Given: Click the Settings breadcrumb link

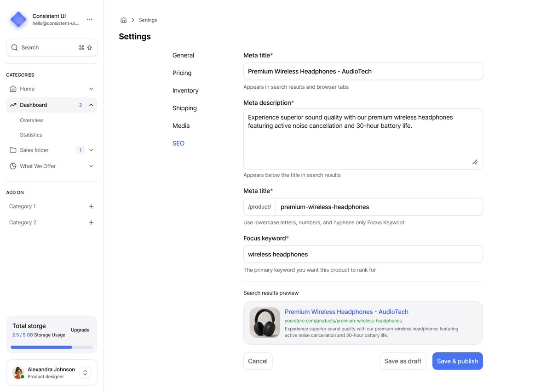Looking at the screenshot, I should [148, 20].
